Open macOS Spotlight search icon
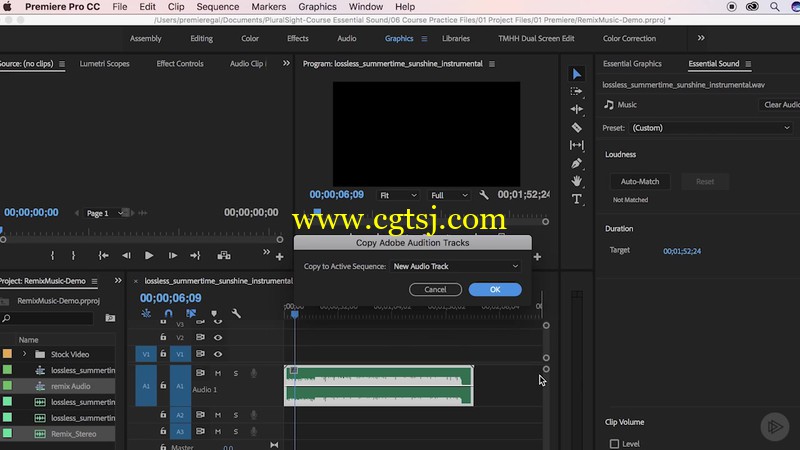Screen dimensions: 800x450 coord(774,7)
